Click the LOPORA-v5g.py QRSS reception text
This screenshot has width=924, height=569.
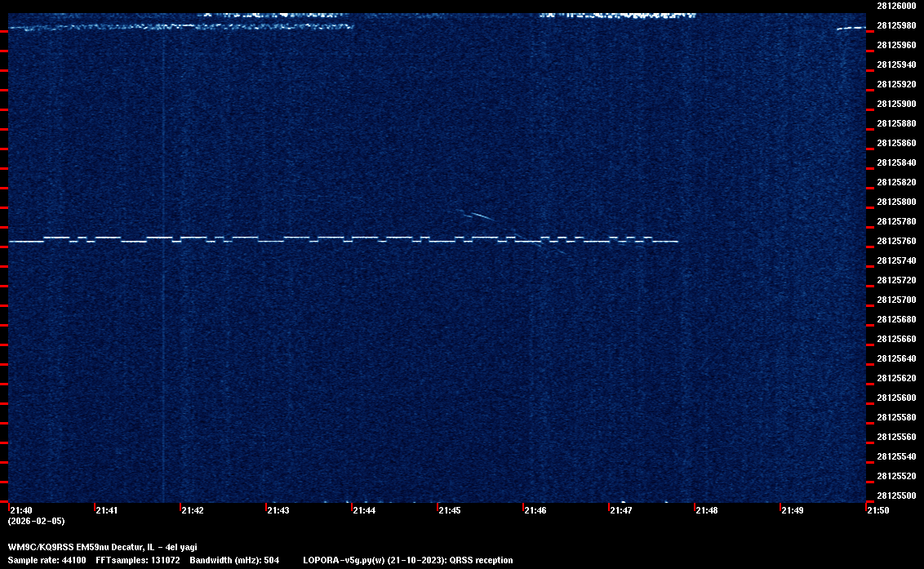[x=407, y=560]
